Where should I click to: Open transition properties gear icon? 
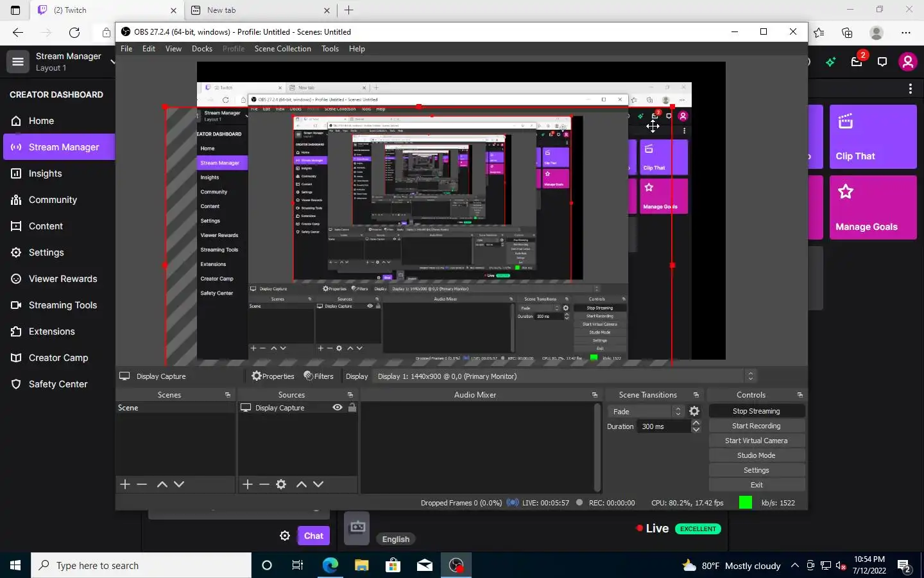pyautogui.click(x=694, y=412)
